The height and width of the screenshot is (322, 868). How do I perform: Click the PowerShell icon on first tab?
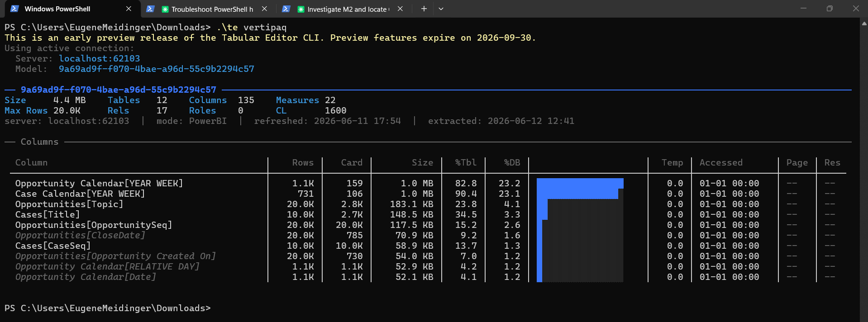(x=14, y=9)
